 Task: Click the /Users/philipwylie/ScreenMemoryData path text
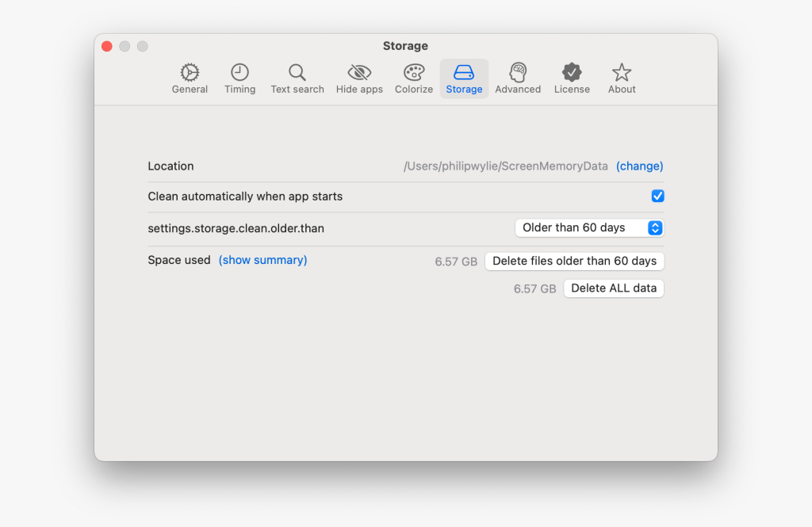tap(505, 166)
